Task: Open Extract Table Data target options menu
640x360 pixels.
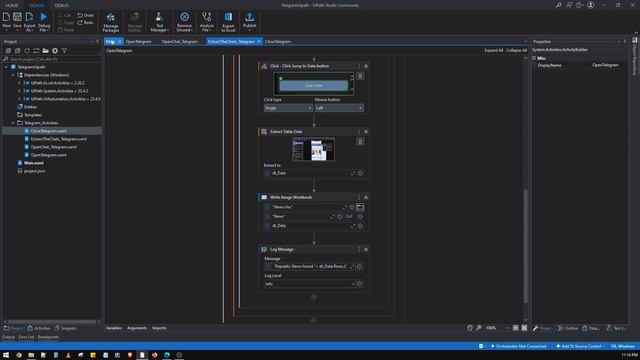Action: click(360, 142)
